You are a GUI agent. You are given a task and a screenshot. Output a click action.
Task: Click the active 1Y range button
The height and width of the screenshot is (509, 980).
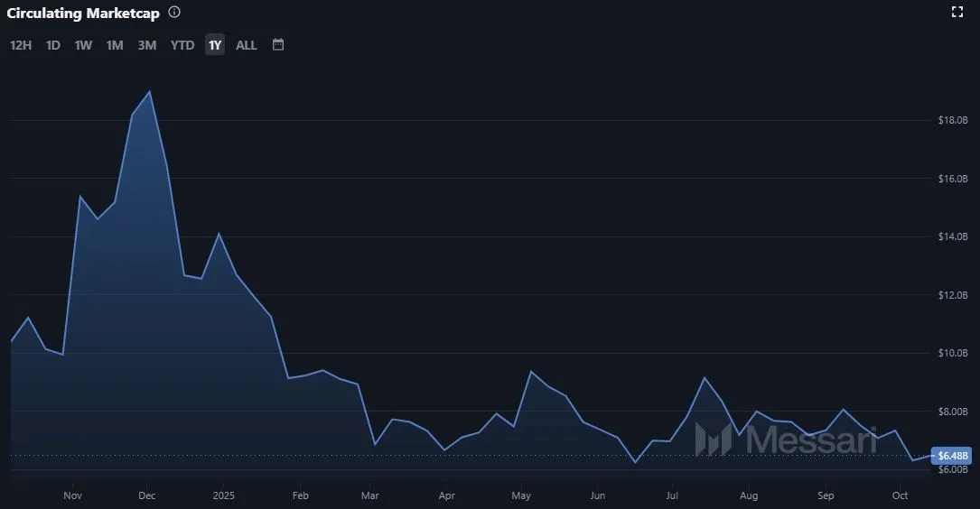pos(215,45)
